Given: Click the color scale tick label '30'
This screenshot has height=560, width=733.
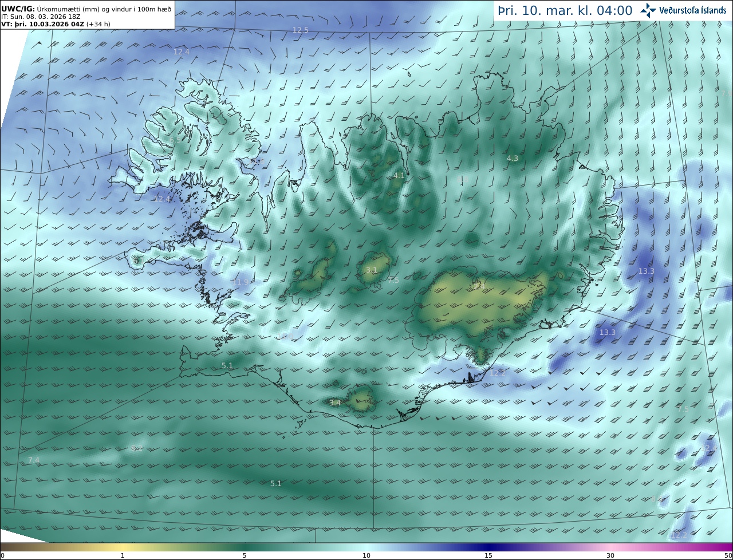Looking at the screenshot, I should click(610, 555).
